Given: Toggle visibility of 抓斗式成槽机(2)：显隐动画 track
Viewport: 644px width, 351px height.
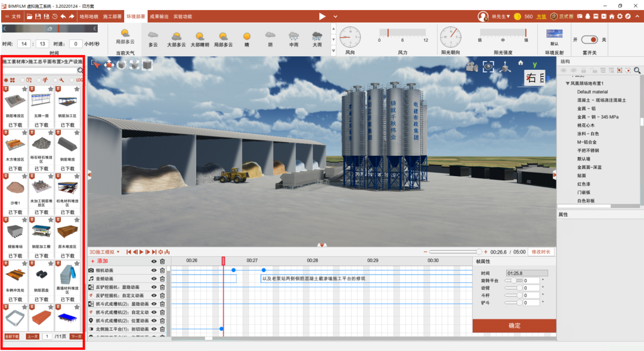Looking at the screenshot, I should pos(154,304).
